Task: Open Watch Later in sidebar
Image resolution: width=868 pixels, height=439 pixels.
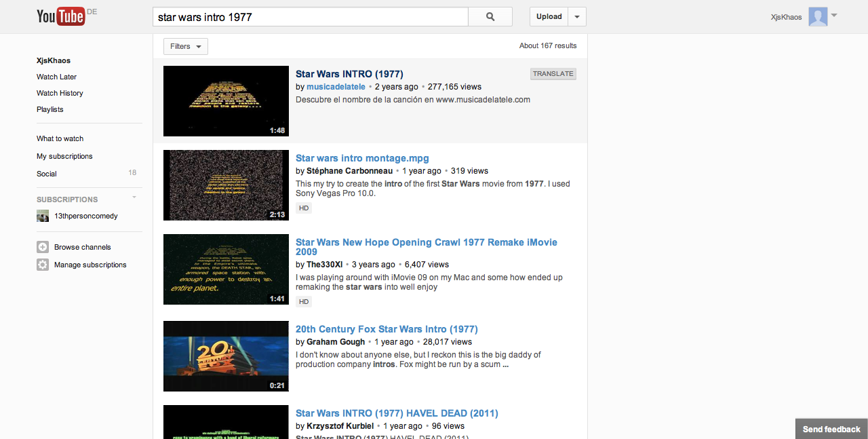Action: pyautogui.click(x=56, y=77)
